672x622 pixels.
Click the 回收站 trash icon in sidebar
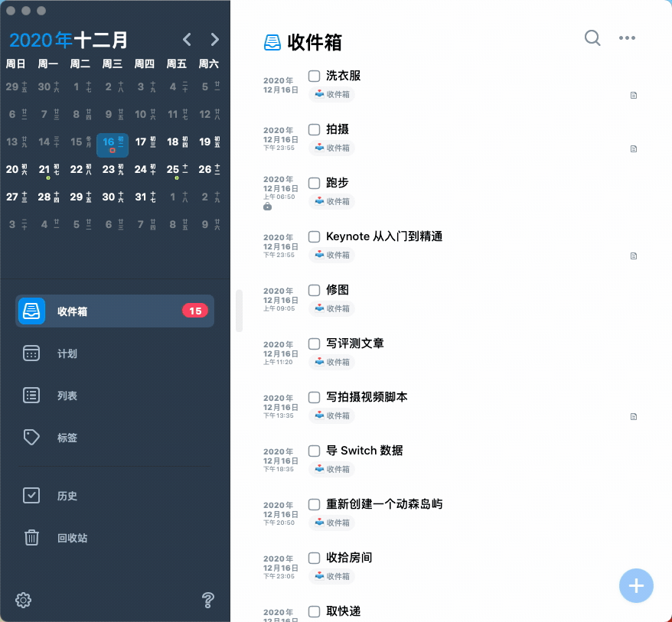coord(31,538)
